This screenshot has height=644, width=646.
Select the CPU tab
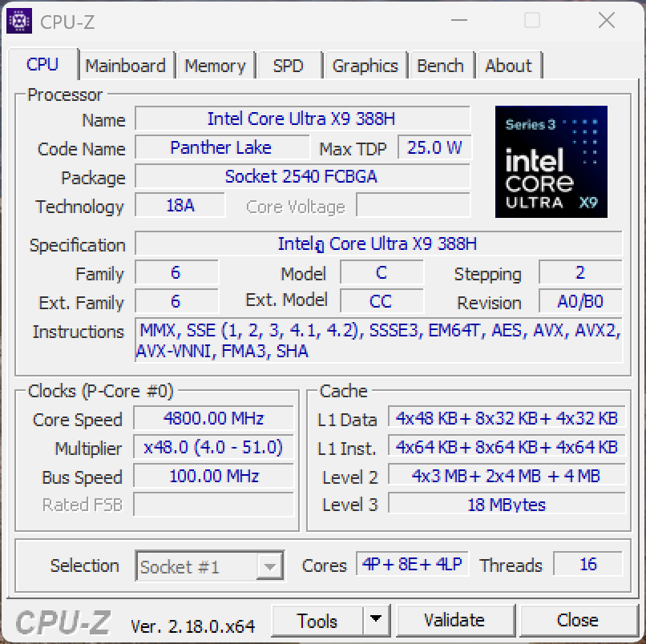pos(42,64)
